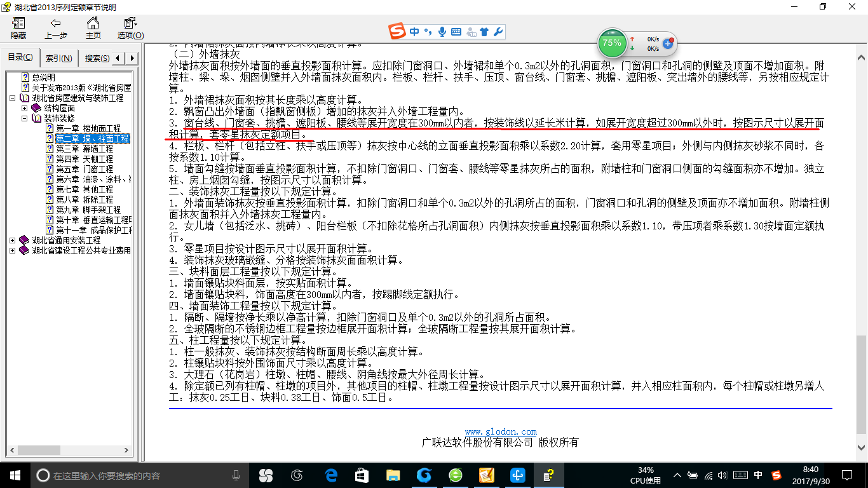
Task: Open 关于发布2013版《湖北省房屋 topic
Action: pyautogui.click(x=81, y=88)
